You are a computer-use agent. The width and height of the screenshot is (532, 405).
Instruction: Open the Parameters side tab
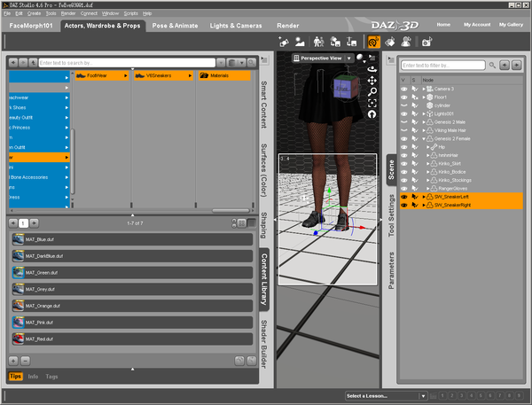coord(391,270)
